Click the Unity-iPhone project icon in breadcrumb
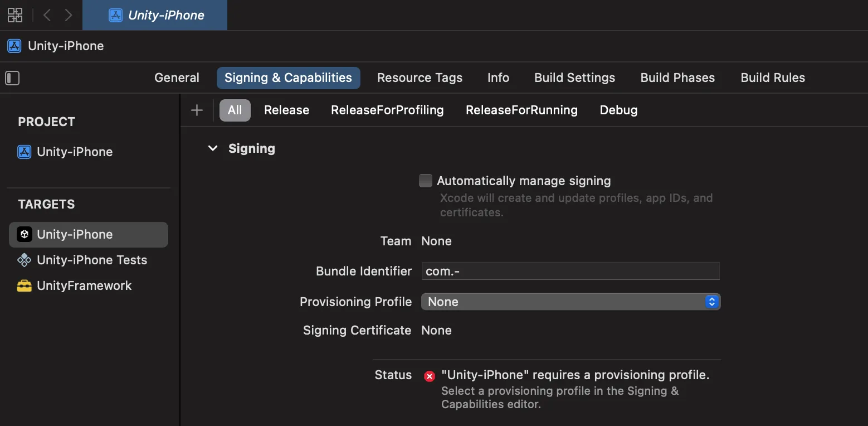This screenshot has width=868, height=426. (x=14, y=46)
